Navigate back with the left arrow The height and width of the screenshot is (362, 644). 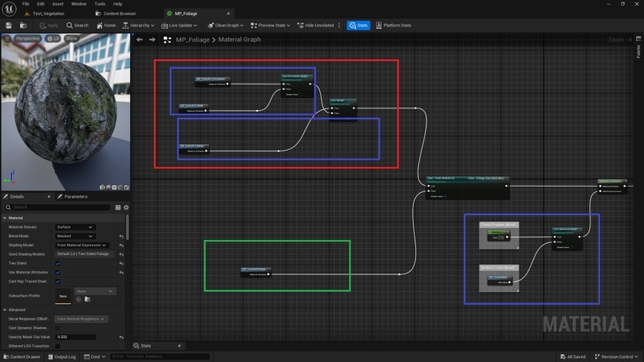140,39
